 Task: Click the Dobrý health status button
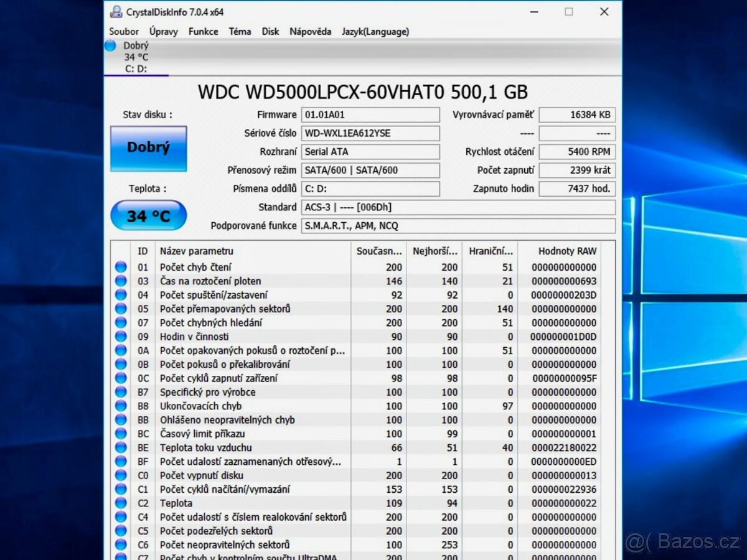(148, 148)
